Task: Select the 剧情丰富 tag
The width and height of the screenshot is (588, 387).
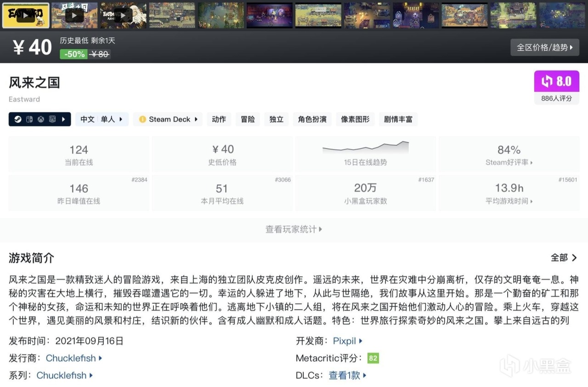Action: (x=398, y=120)
